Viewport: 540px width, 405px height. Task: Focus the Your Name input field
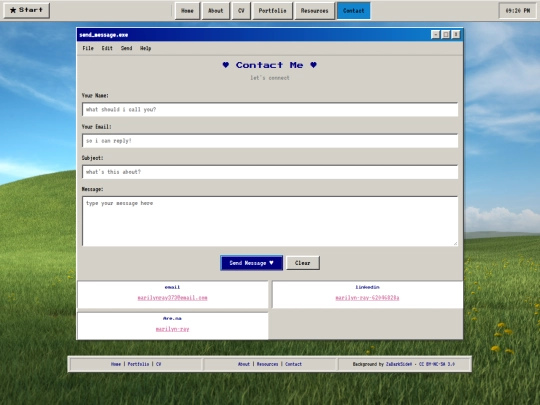tap(270, 110)
